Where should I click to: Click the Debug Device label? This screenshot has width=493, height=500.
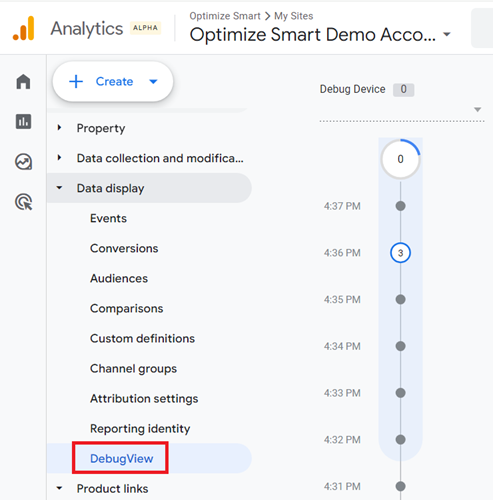352,89
